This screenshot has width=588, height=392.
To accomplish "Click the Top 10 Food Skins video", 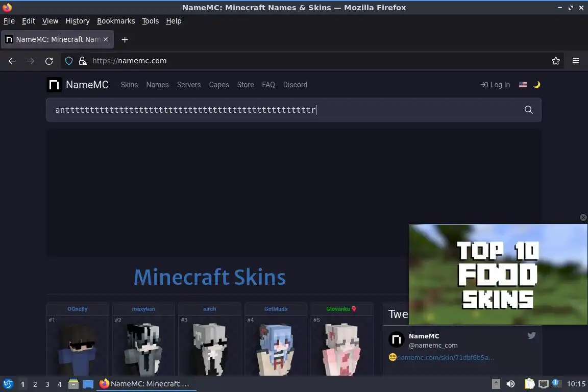I will pos(498,274).
